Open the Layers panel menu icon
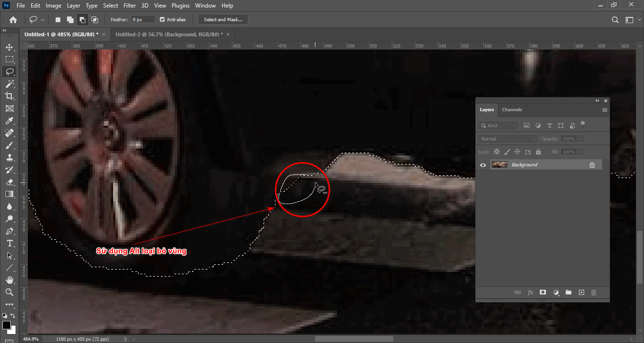This screenshot has height=343, width=644. [x=605, y=109]
